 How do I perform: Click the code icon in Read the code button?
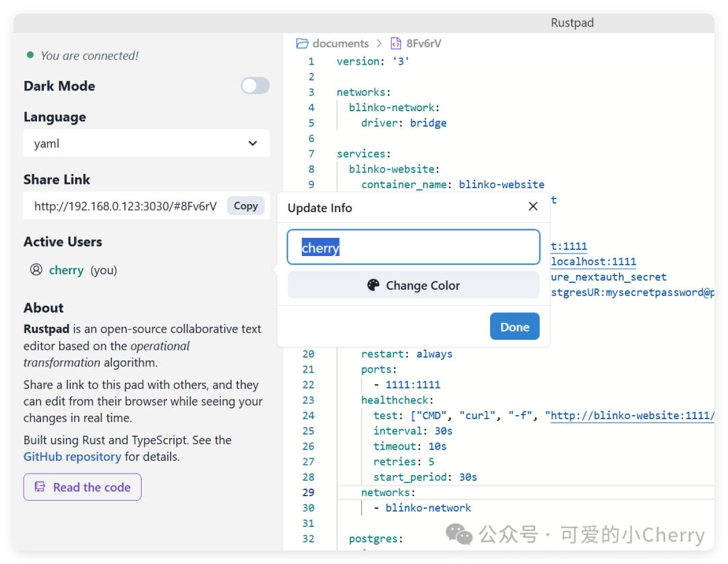pos(40,487)
